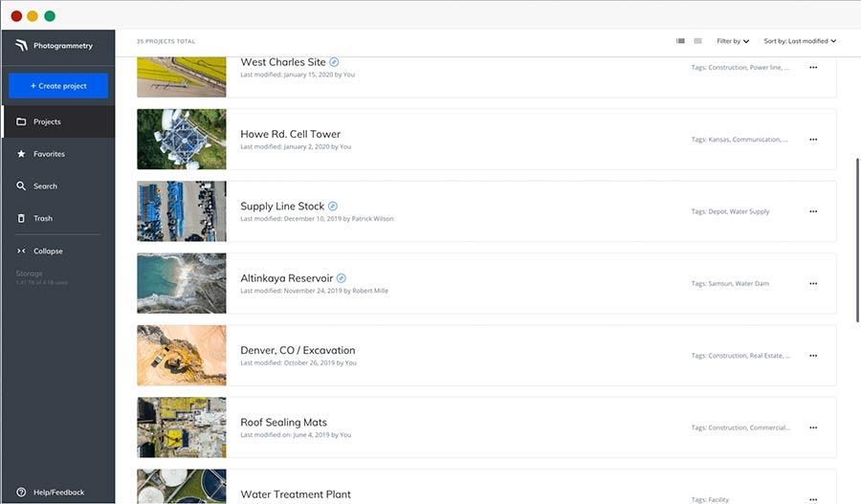Click the Storage usage indicator in sidebar

pos(42,277)
